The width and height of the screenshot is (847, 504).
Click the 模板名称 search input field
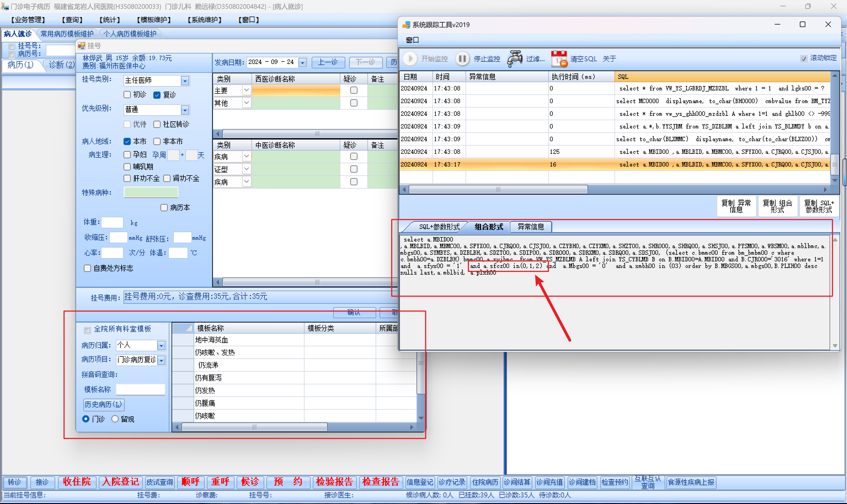[x=140, y=389]
